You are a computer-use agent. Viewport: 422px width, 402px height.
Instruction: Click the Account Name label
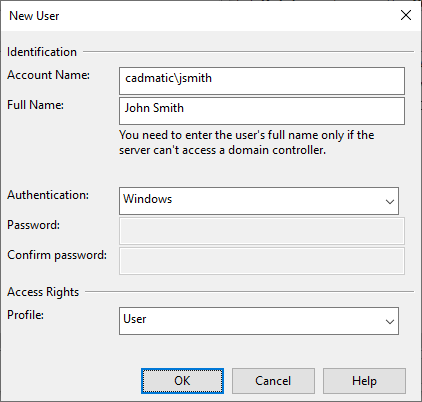pos(49,75)
